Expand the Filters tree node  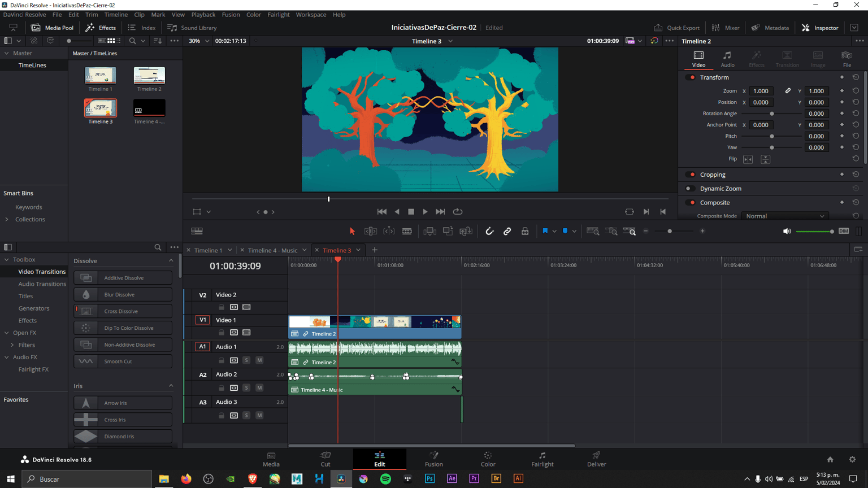[12, 345]
